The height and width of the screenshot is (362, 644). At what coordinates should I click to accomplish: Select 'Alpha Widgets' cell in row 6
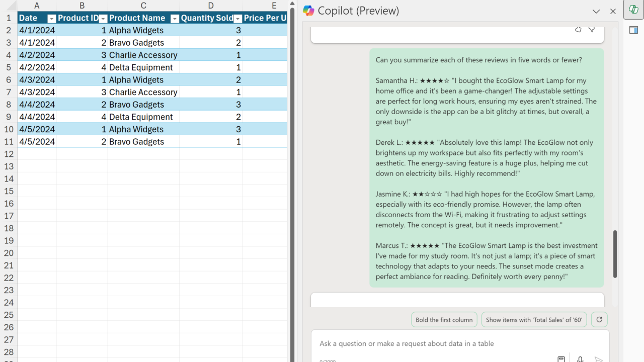[143, 80]
